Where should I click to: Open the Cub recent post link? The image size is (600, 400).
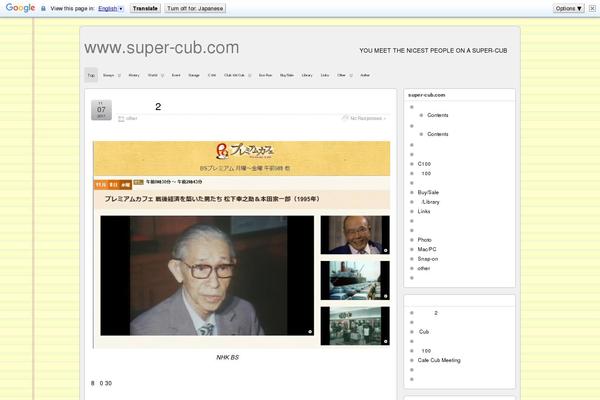pos(424,331)
